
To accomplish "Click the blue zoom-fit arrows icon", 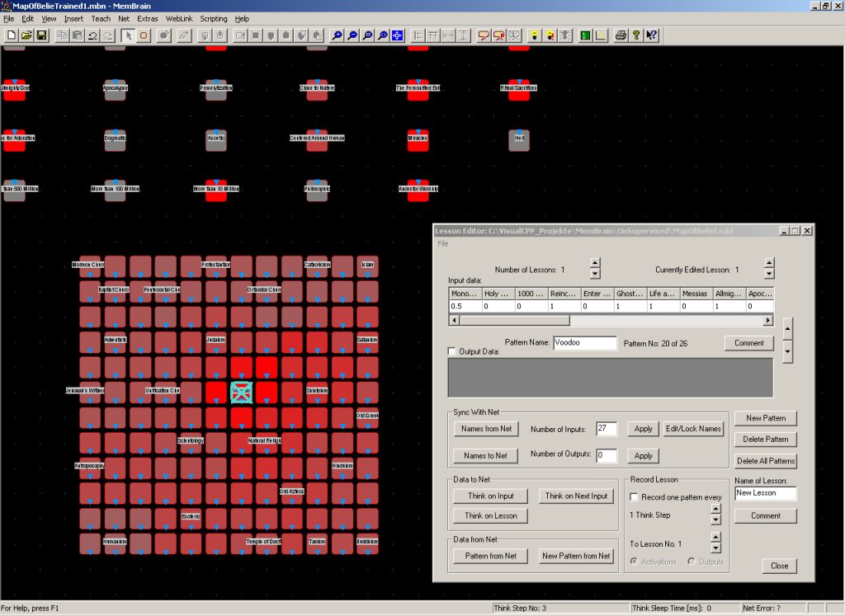I will tap(397, 35).
